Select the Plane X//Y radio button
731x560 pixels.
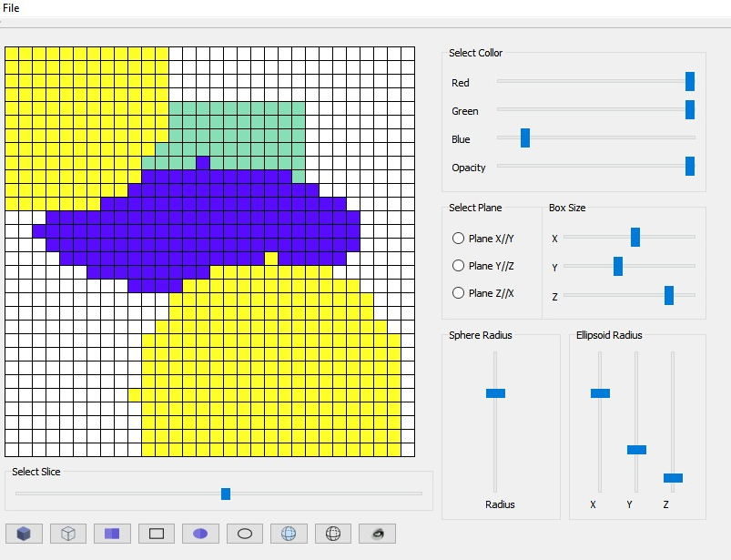coord(458,238)
